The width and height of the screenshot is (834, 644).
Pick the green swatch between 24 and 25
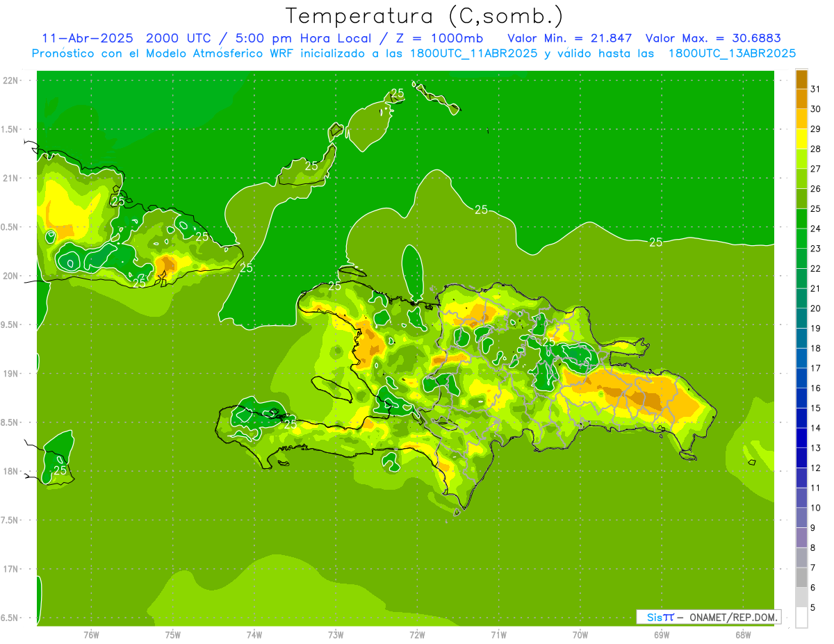tap(801, 219)
